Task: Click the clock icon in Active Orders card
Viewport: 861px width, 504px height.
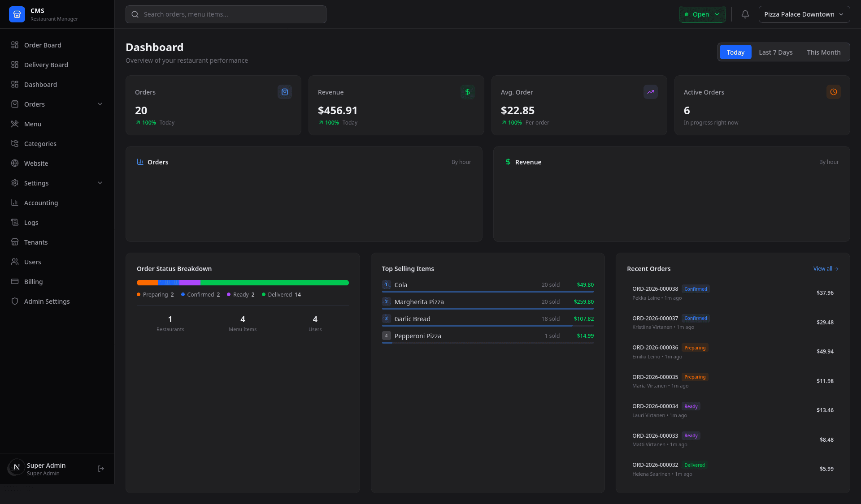Action: [x=834, y=92]
